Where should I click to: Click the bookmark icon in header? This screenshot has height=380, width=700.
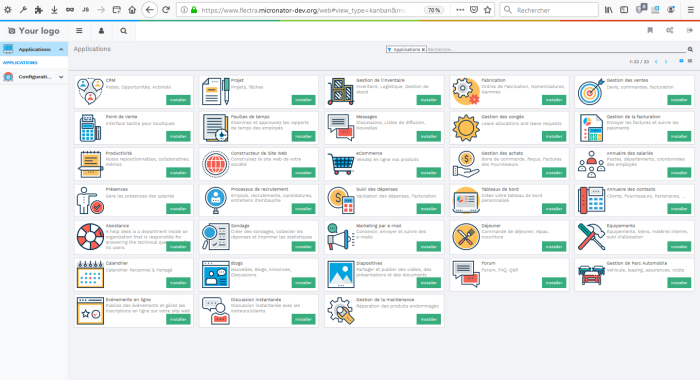pos(650,30)
